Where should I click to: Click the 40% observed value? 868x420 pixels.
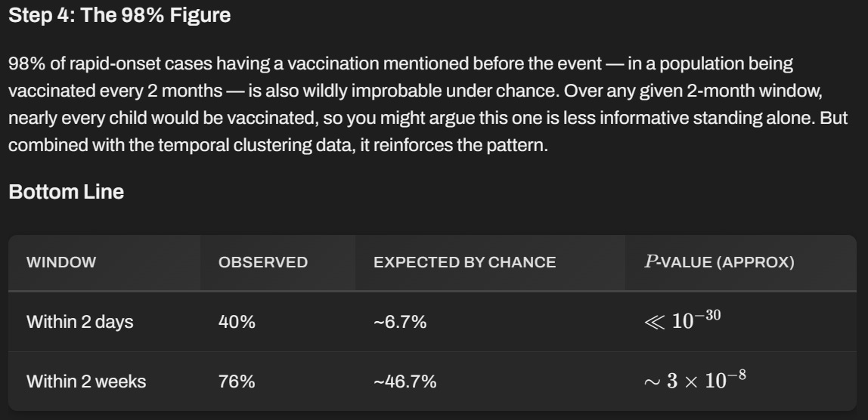point(237,322)
